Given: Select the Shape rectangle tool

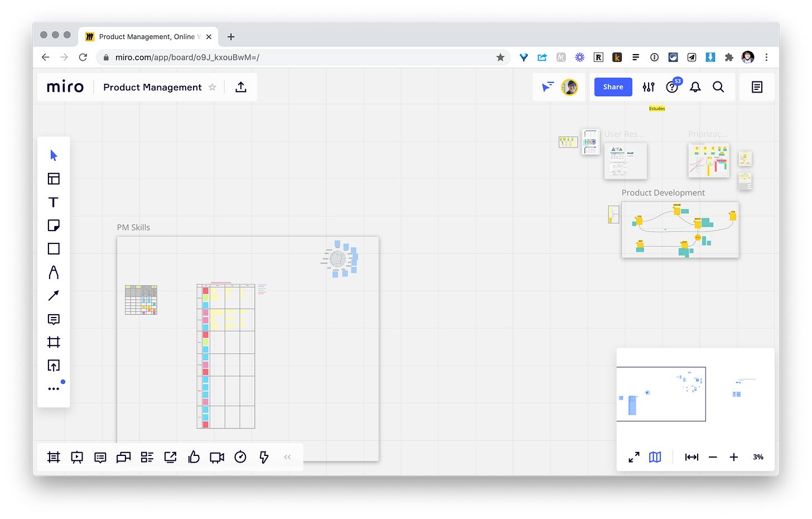Looking at the screenshot, I should [54, 249].
